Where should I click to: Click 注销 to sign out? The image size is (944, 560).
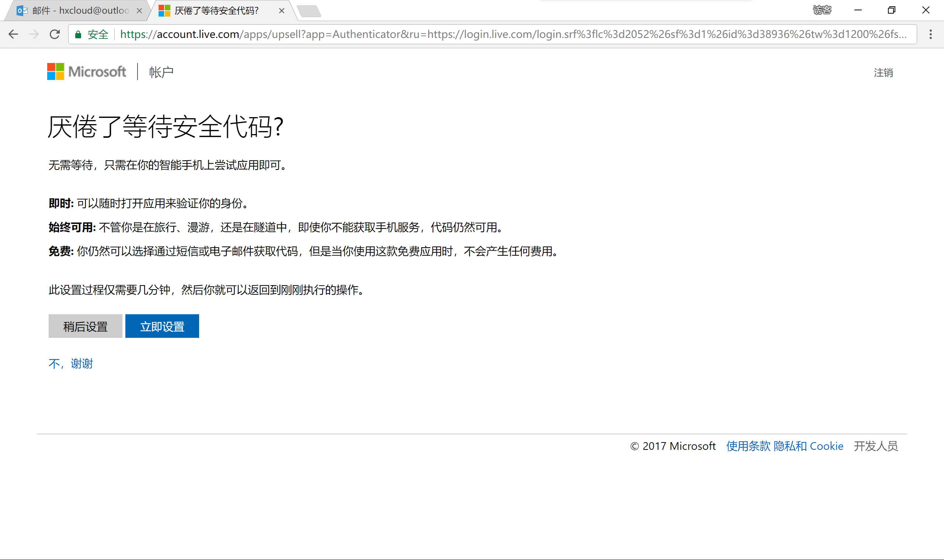(x=883, y=73)
